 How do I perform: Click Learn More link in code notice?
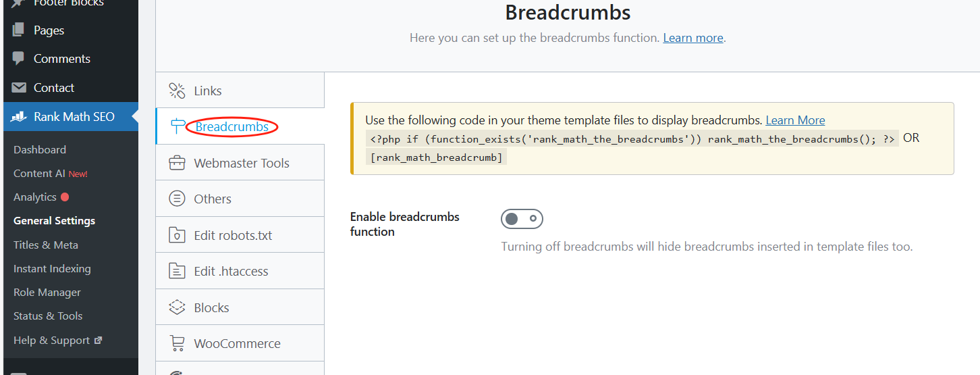point(795,120)
